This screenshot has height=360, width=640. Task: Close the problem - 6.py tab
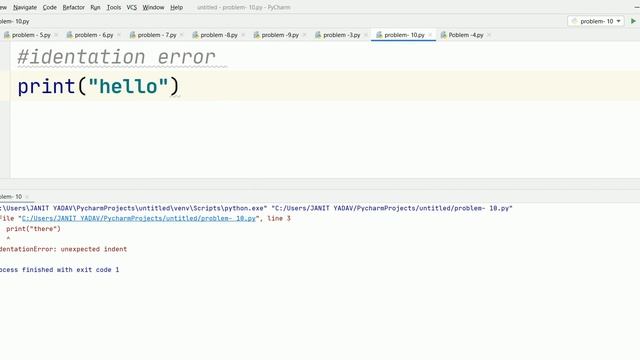click(119, 35)
